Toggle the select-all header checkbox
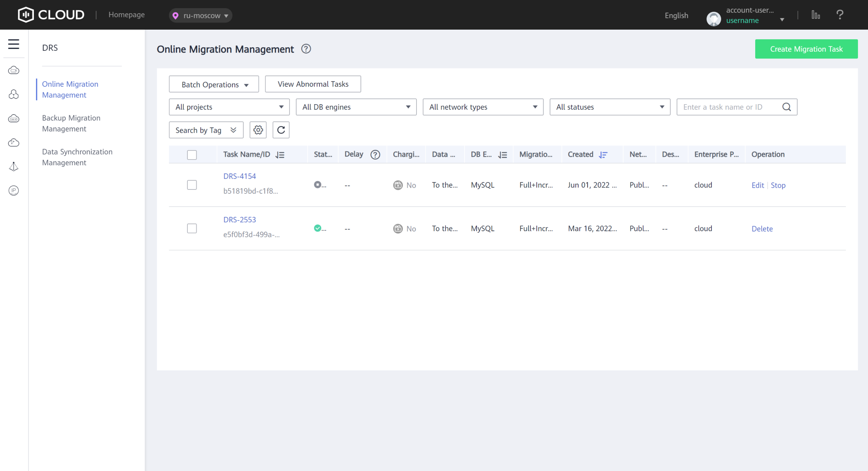Screen dimensions: 868x471 [192, 155]
